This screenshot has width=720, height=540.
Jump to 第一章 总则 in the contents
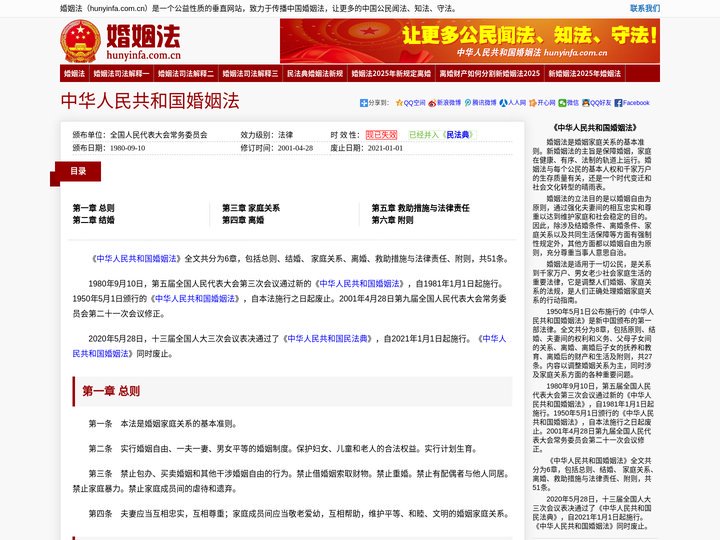click(x=93, y=208)
